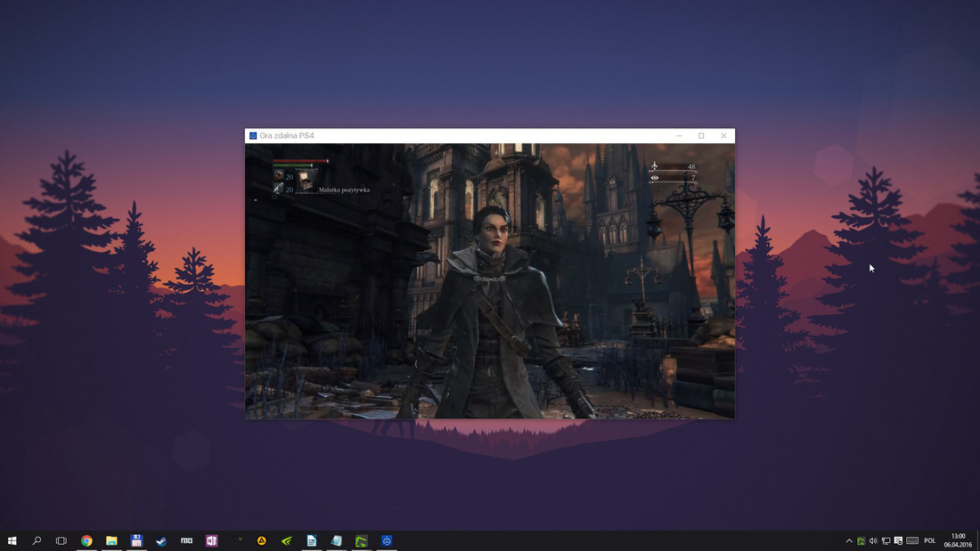Open Steam from the taskbar

[x=161, y=541]
